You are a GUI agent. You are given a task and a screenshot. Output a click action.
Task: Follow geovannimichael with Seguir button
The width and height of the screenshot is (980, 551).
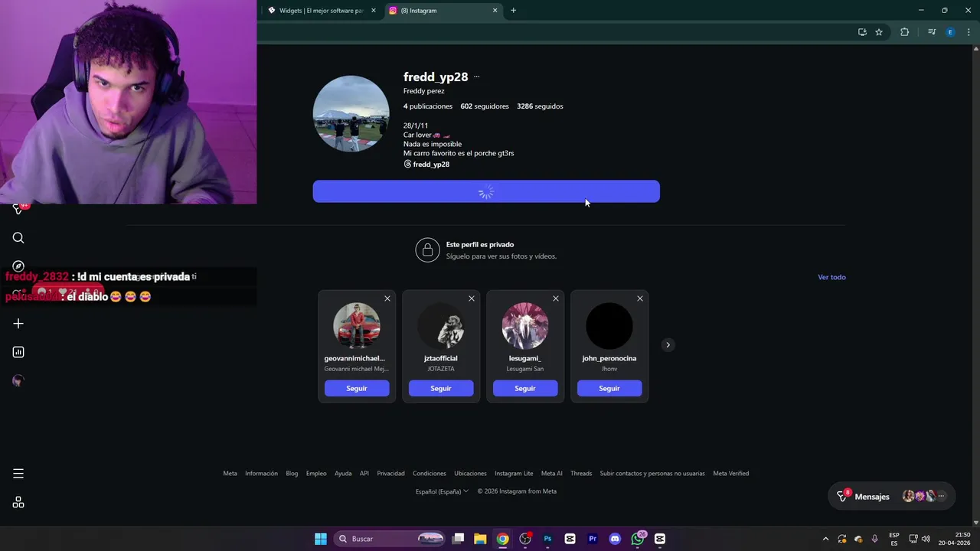click(357, 388)
